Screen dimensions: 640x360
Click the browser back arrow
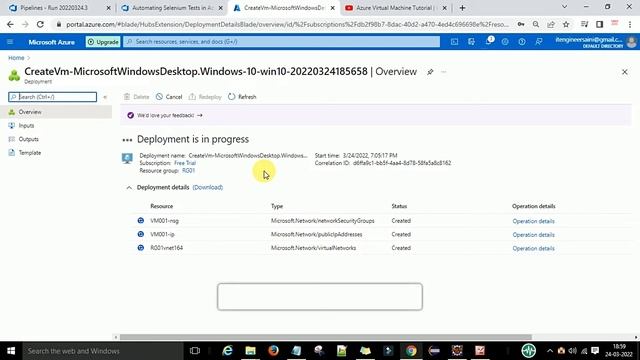click(10, 24)
